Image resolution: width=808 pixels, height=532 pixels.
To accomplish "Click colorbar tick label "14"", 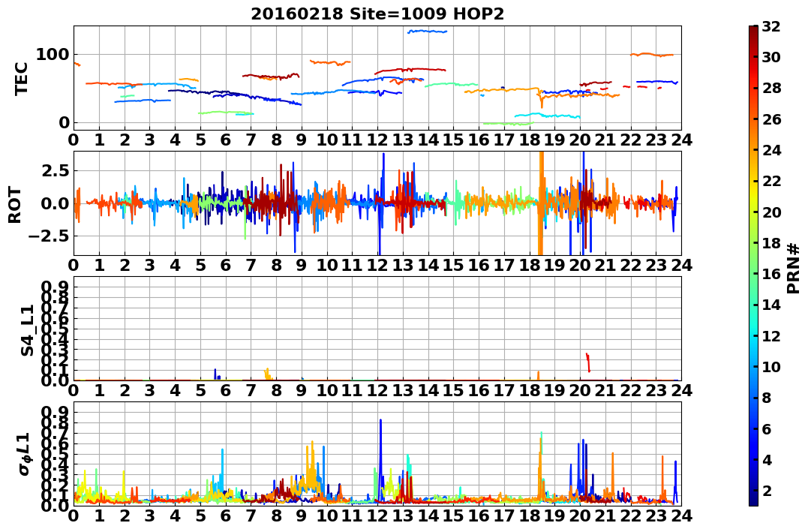I will point(771,305).
